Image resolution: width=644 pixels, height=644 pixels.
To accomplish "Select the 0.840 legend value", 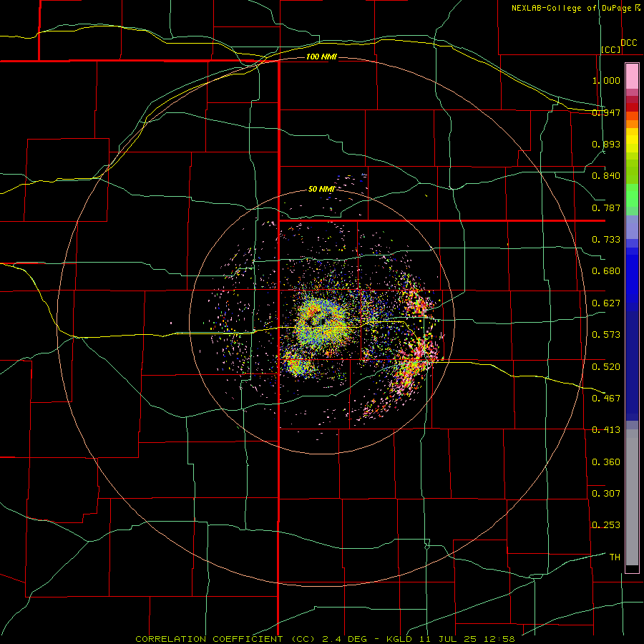I will coord(606,176).
